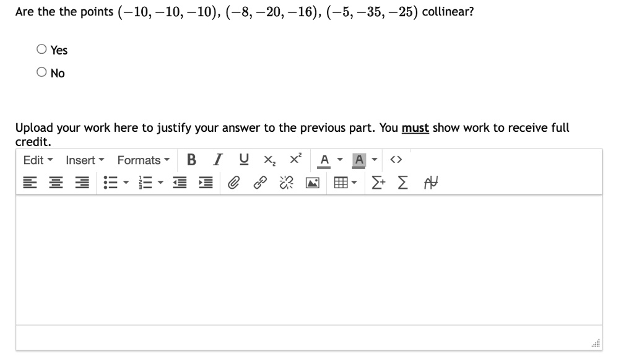Select the No radio button
634x364 pixels.
pos(41,72)
